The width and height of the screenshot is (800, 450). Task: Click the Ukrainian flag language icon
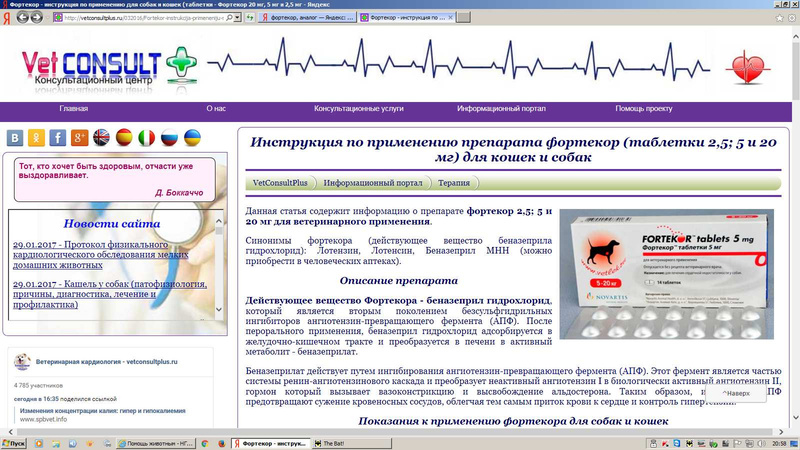pos(192,138)
